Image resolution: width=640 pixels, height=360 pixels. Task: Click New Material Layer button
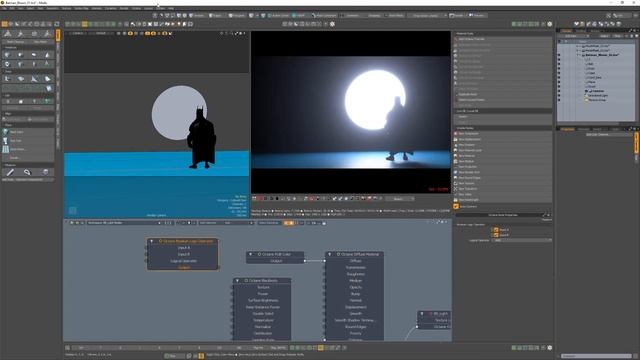503,150
